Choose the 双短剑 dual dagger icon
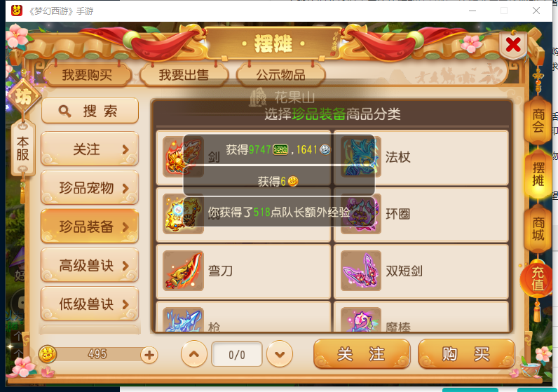The width and height of the screenshot is (558, 392). [x=361, y=271]
